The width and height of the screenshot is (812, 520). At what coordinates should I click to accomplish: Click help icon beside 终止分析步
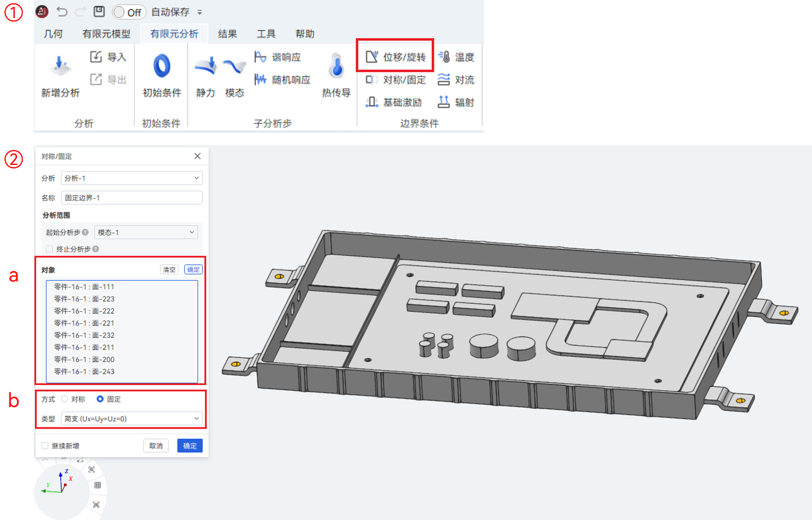[x=96, y=249]
